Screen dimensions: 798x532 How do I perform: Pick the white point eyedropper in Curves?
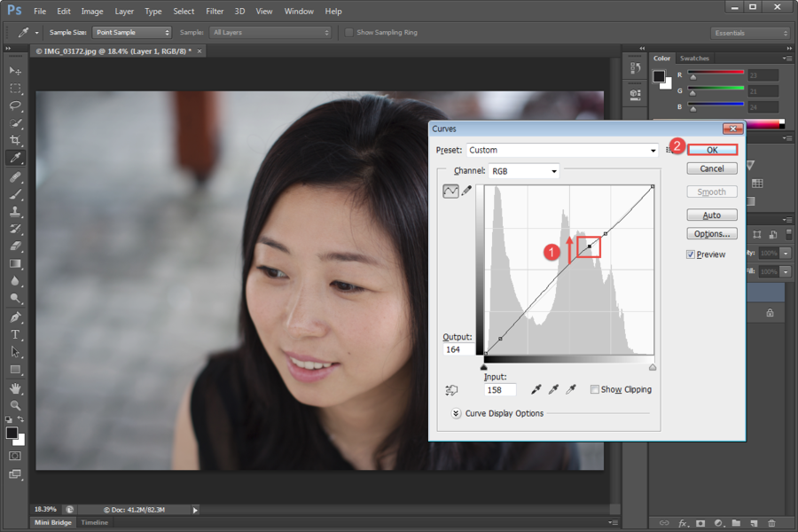tap(571, 389)
